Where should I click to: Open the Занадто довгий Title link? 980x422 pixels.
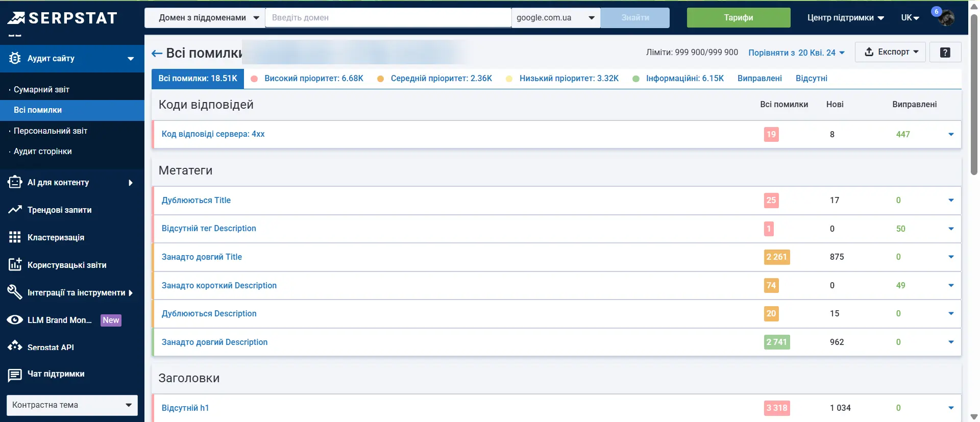[202, 257]
